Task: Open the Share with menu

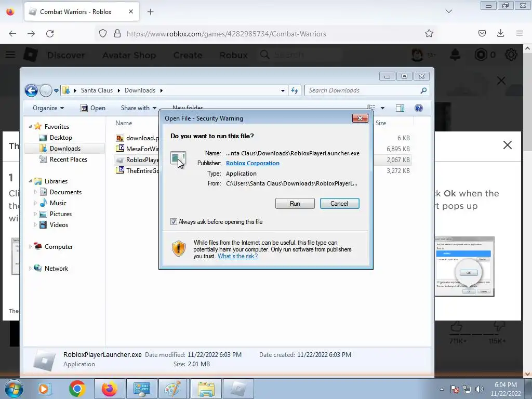Action: pos(138,108)
